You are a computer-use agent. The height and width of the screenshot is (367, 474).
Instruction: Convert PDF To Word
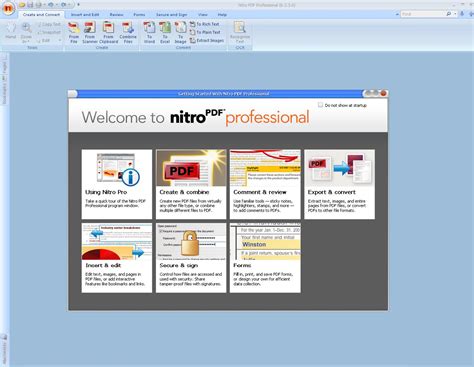point(149,32)
